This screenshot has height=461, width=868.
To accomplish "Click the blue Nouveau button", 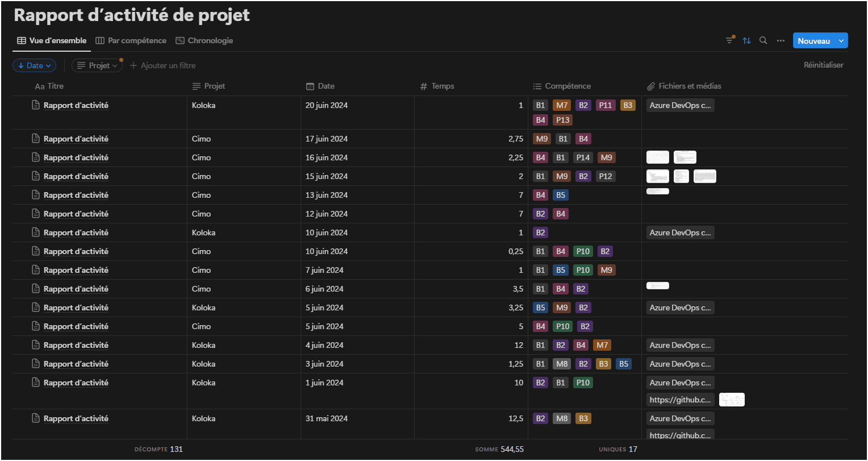I will pyautogui.click(x=813, y=41).
